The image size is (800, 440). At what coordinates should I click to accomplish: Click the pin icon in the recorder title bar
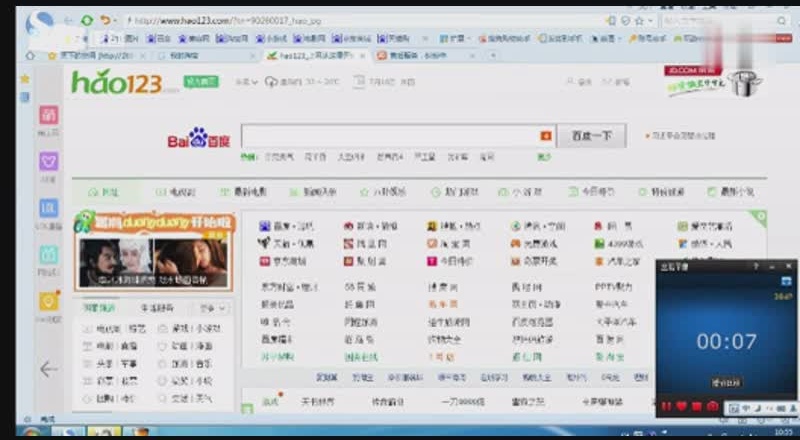[x=756, y=266]
